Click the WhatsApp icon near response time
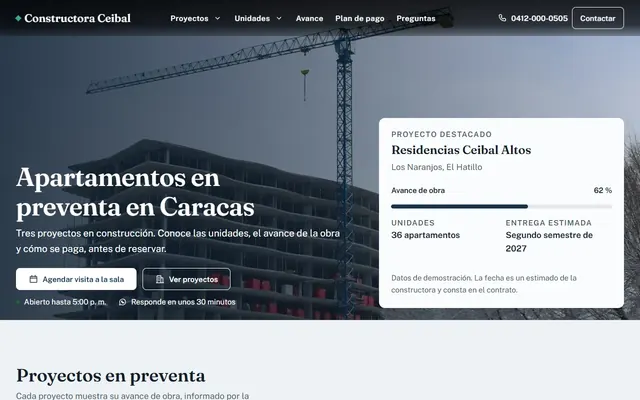 [x=122, y=302]
